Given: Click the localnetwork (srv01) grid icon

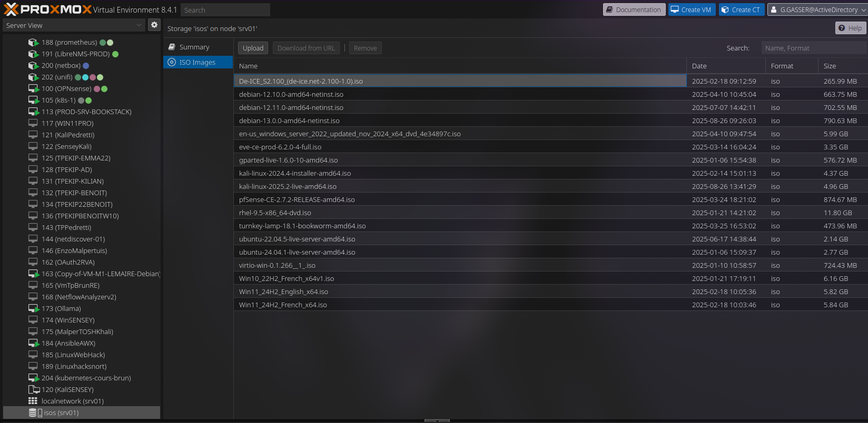Looking at the screenshot, I should click(x=33, y=401).
